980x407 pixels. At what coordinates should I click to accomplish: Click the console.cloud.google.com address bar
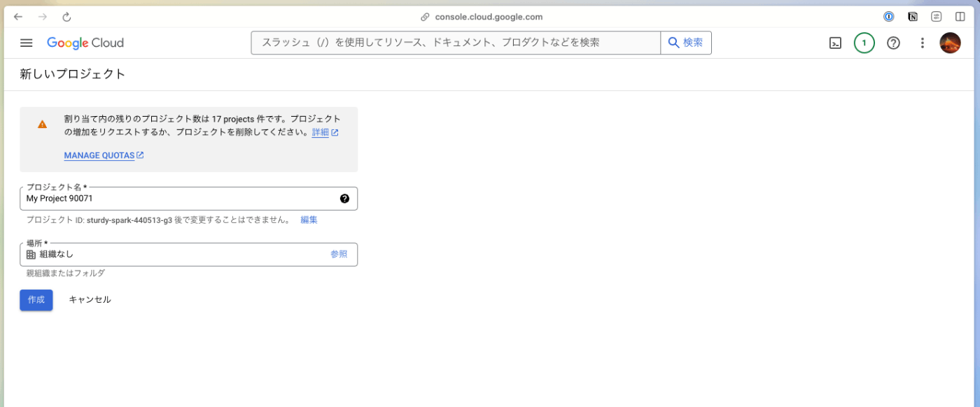click(489, 17)
